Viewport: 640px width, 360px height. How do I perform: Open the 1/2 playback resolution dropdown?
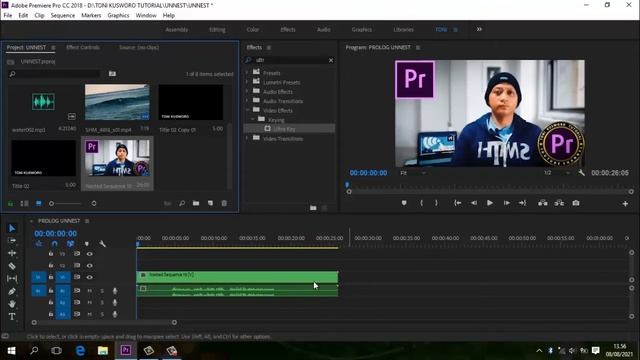(557, 173)
